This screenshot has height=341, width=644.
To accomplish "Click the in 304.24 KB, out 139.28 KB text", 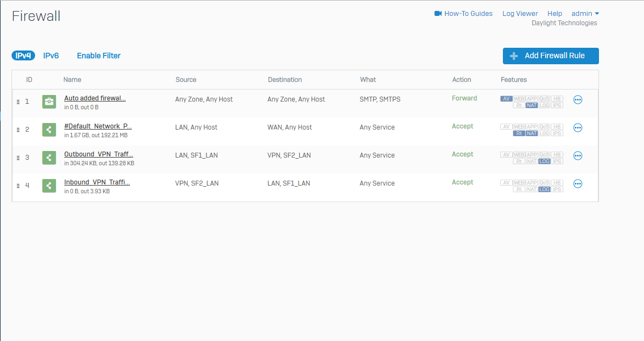I will [x=99, y=163].
